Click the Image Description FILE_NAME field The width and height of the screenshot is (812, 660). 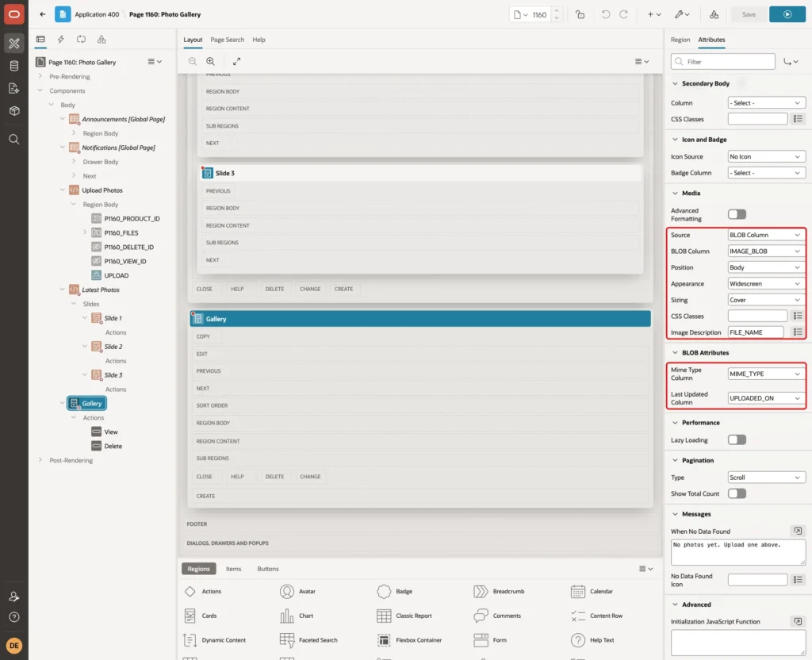point(756,332)
